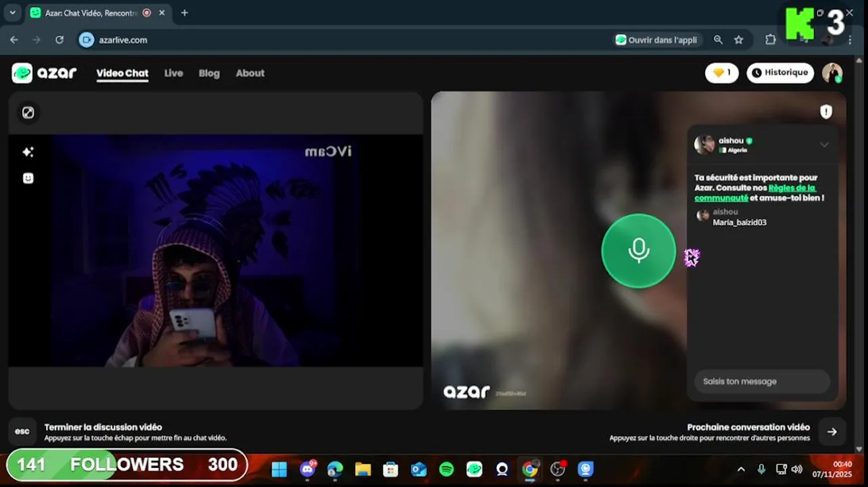Open the profile avatar in the Azar header
This screenshot has height=487, width=868.
(x=832, y=73)
